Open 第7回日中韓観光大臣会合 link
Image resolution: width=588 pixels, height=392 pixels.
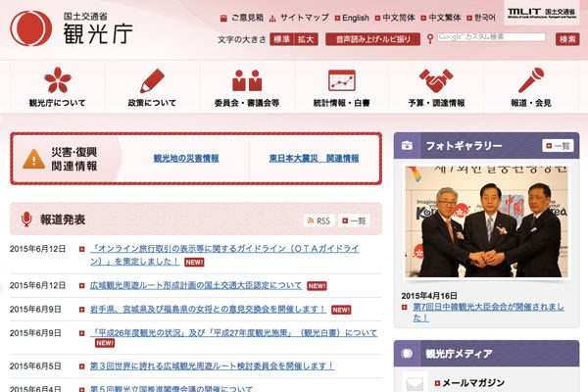pos(488,312)
